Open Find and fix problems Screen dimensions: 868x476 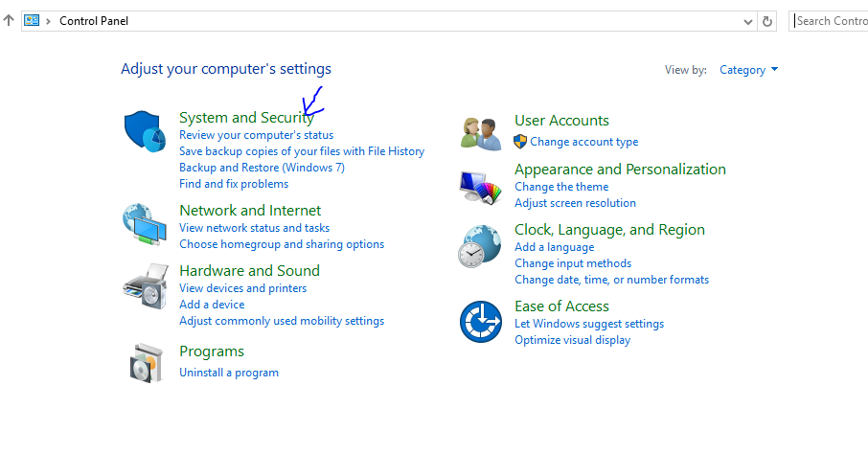[x=234, y=184]
